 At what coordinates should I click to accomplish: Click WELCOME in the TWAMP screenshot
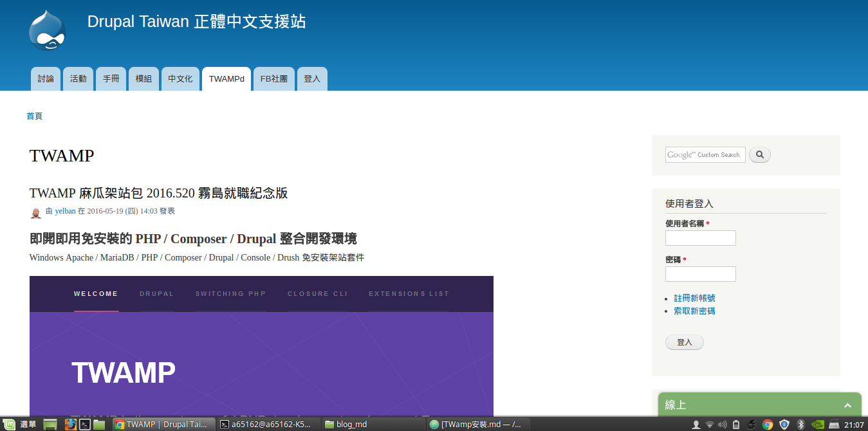click(x=97, y=294)
